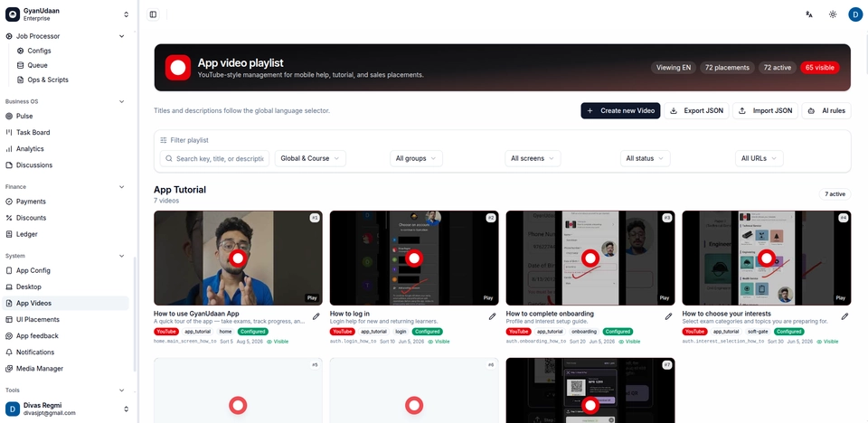This screenshot has height=423, width=868.
Task: Go to Pulse
Action: 24,116
